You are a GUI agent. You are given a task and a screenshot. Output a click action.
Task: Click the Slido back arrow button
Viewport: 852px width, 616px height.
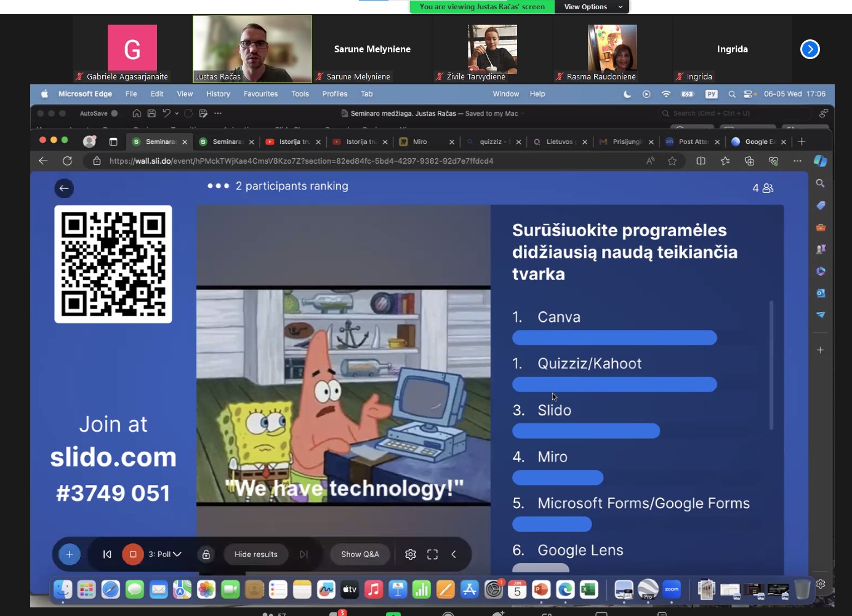coord(64,188)
